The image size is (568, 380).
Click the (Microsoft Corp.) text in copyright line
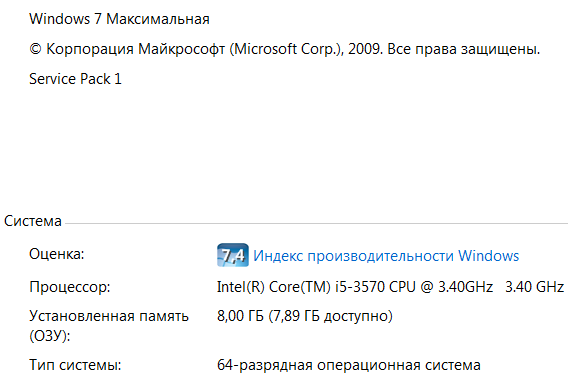286,49
